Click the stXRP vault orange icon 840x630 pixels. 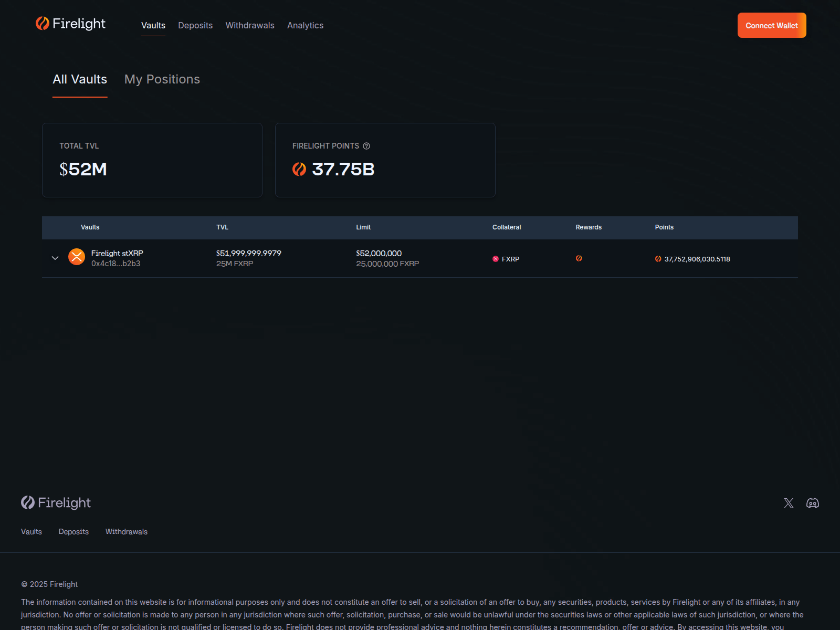click(77, 257)
